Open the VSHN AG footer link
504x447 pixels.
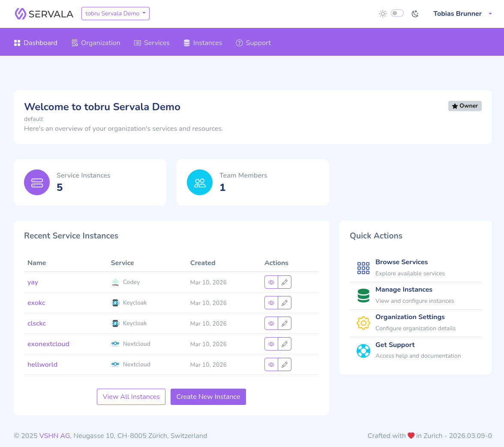pyautogui.click(x=55, y=436)
